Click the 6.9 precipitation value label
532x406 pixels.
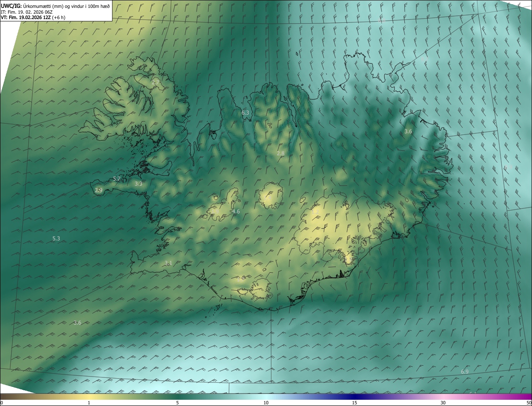[x=465, y=372]
